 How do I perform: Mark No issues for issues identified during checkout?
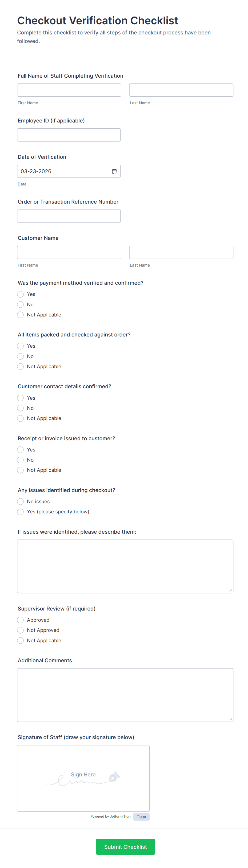(x=20, y=501)
